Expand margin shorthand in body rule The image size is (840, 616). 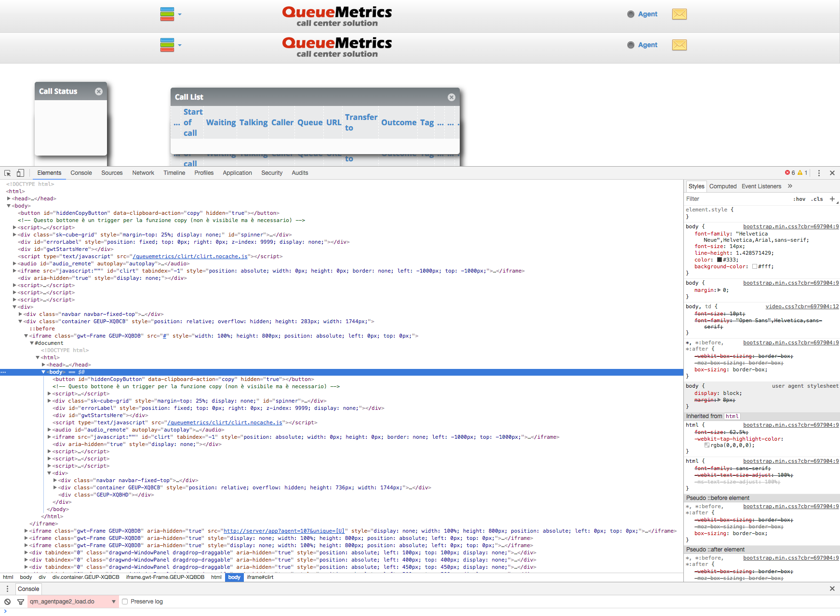coord(719,290)
